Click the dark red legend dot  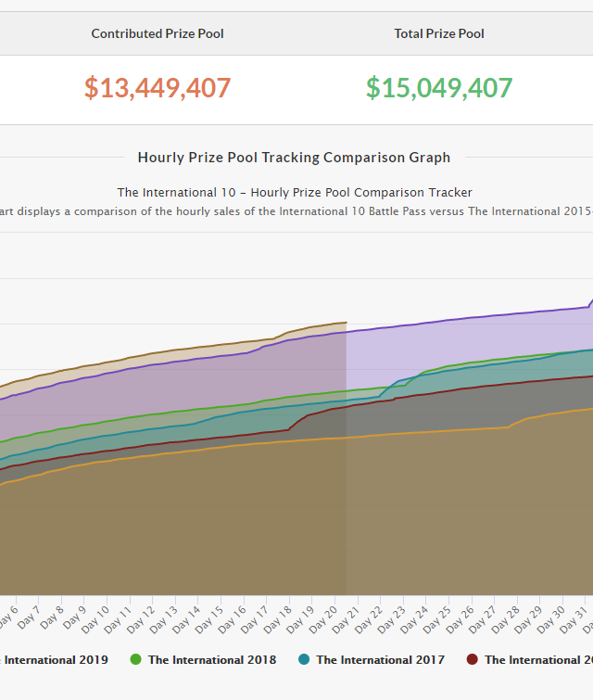pyautogui.click(x=473, y=660)
